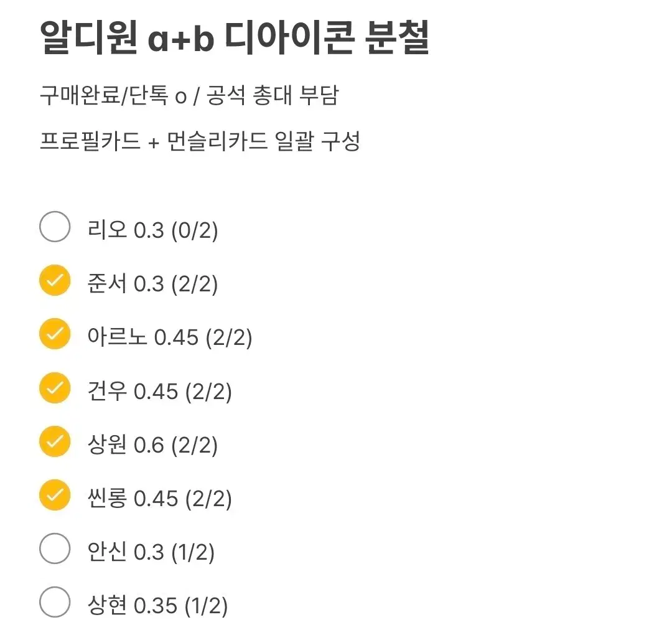Screen dimensions: 672x640
Task: Click the empty circle next to 리오
Action: pos(54,227)
